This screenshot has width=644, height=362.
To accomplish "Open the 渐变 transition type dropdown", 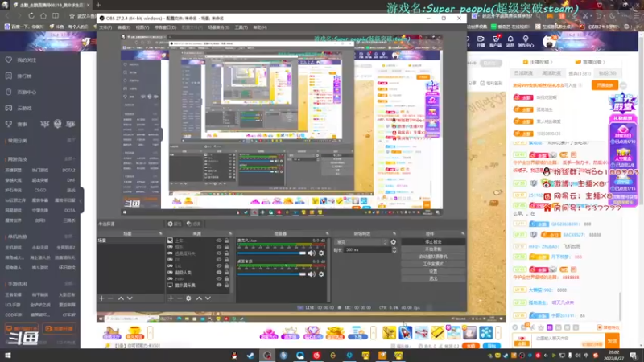I will pos(361,242).
